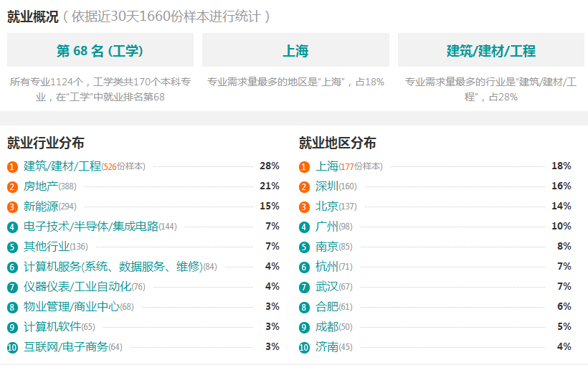
Task: Click the rank 9 badge beside 计算机软件
Action: (x=12, y=328)
